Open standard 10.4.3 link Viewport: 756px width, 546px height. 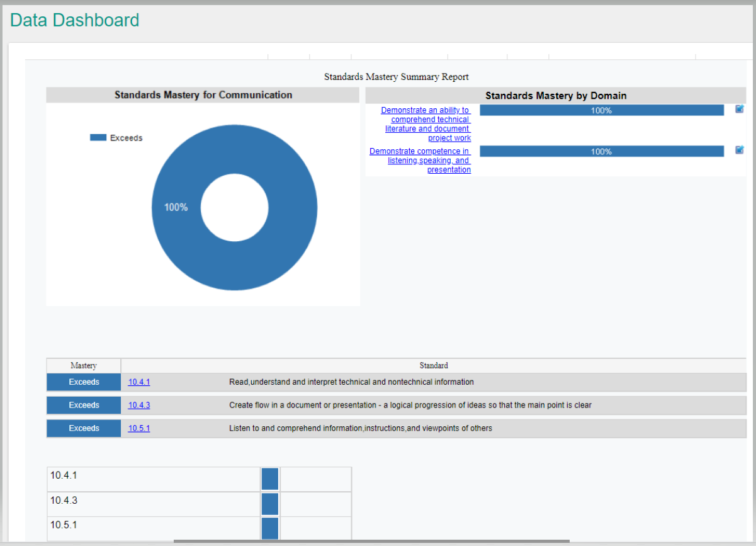pyautogui.click(x=139, y=406)
